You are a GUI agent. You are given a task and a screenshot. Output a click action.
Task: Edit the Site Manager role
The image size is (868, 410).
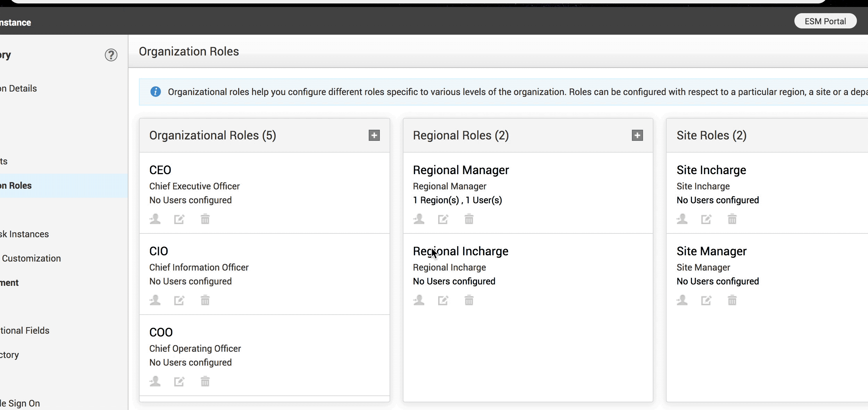click(x=706, y=300)
